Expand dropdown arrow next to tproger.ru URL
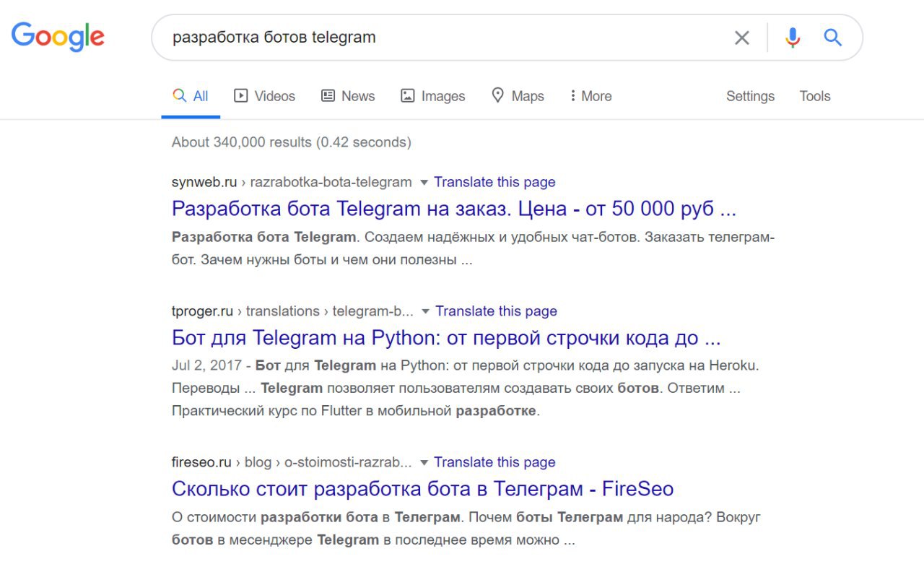The image size is (924, 572). pos(425,311)
